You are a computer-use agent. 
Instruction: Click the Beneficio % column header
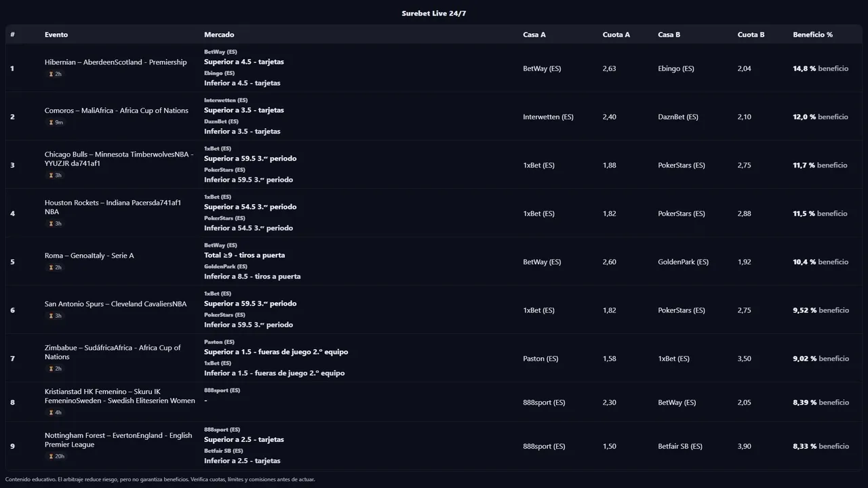pos(812,35)
